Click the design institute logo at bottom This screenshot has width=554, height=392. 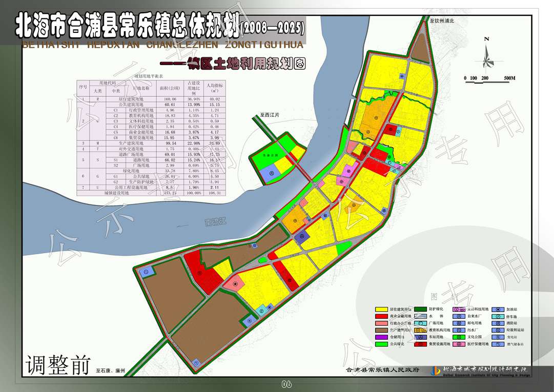(x=437, y=370)
